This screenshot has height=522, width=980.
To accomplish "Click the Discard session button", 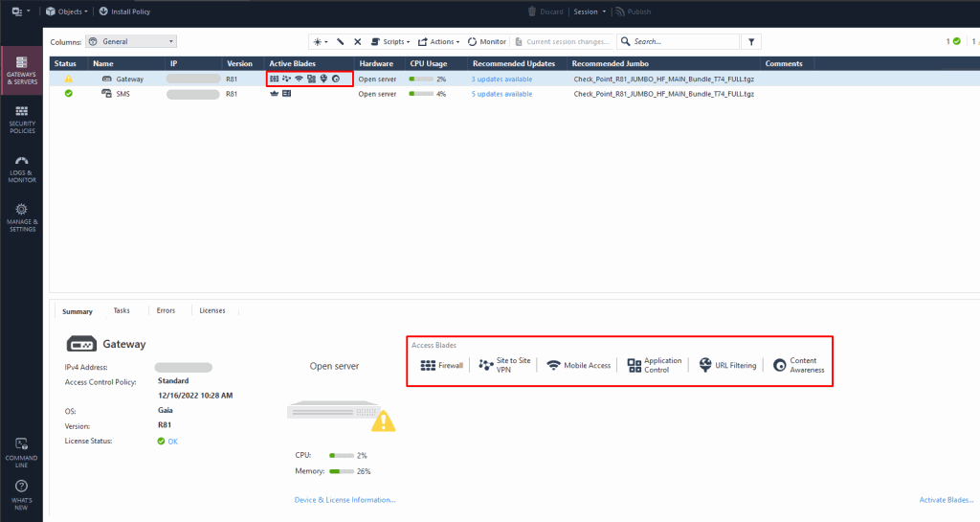I will point(545,11).
